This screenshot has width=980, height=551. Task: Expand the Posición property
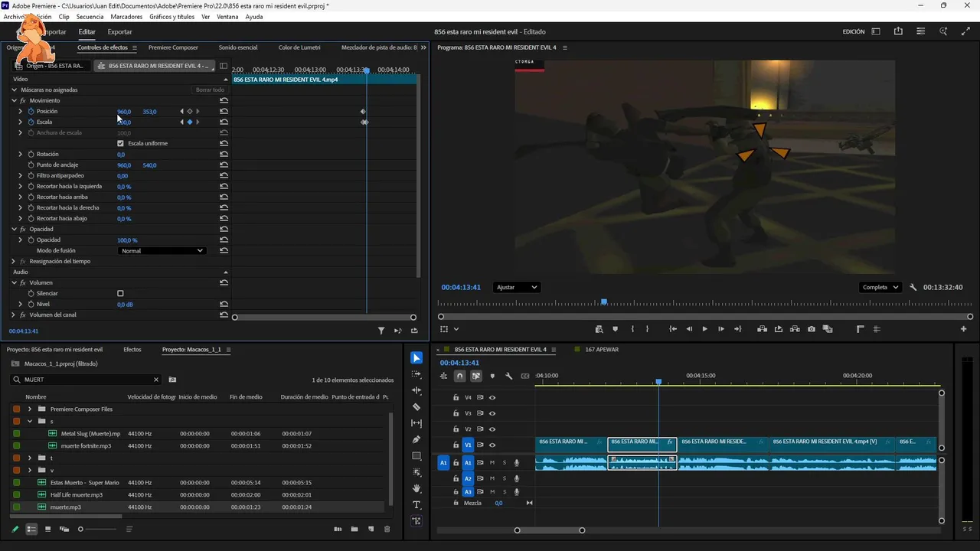pyautogui.click(x=21, y=112)
